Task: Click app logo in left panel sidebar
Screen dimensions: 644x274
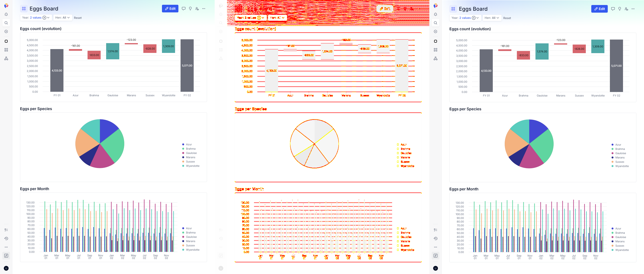Action: [6, 5]
